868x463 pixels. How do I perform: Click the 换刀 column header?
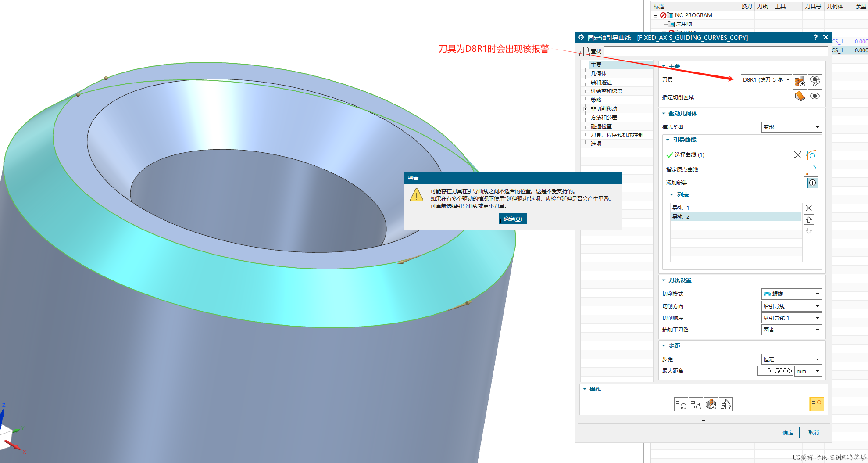(x=747, y=6)
